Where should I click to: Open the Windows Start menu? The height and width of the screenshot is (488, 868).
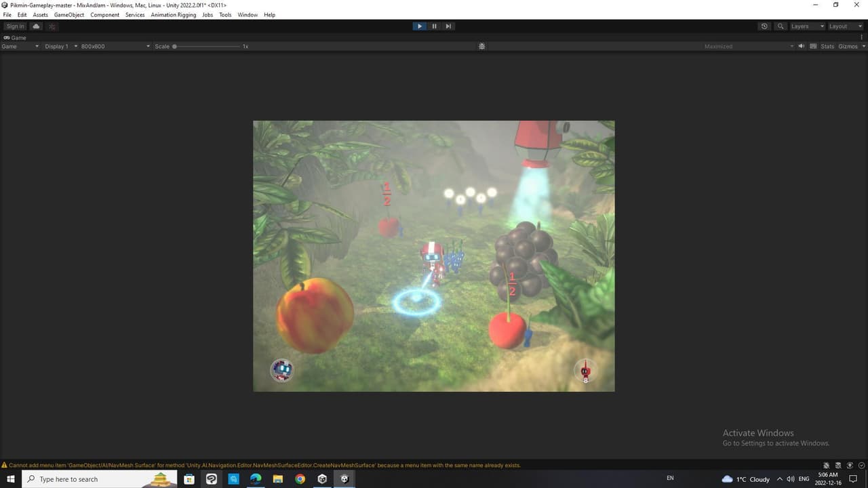[x=11, y=479]
